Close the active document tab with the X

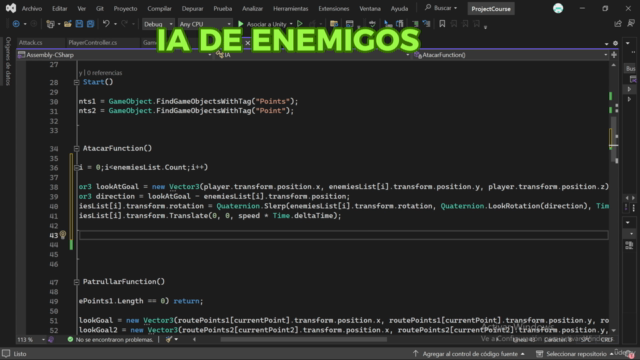click(247, 43)
